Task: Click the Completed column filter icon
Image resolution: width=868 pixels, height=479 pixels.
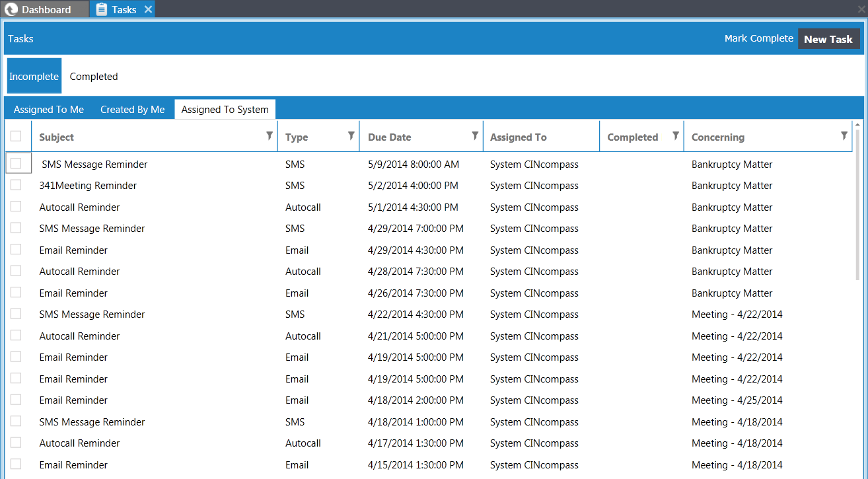Action: (675, 135)
